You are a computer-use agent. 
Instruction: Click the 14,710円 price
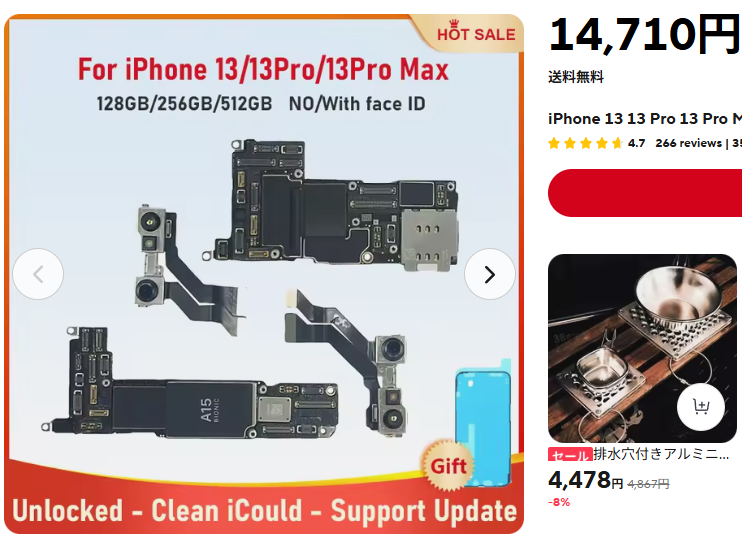pyautogui.click(x=645, y=34)
